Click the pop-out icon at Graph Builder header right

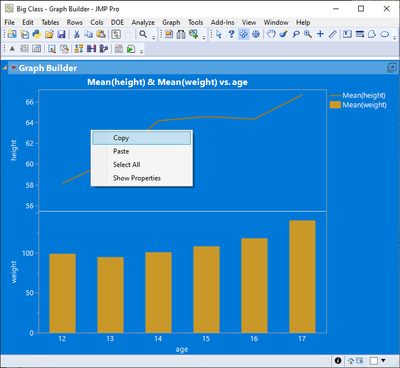392,68
